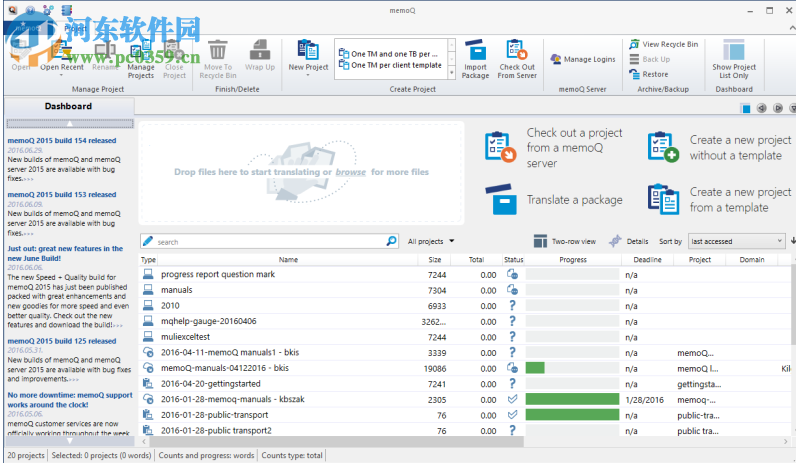796x463 pixels.
Task: Open memoQ 2015 build 125 released news
Action: point(62,341)
